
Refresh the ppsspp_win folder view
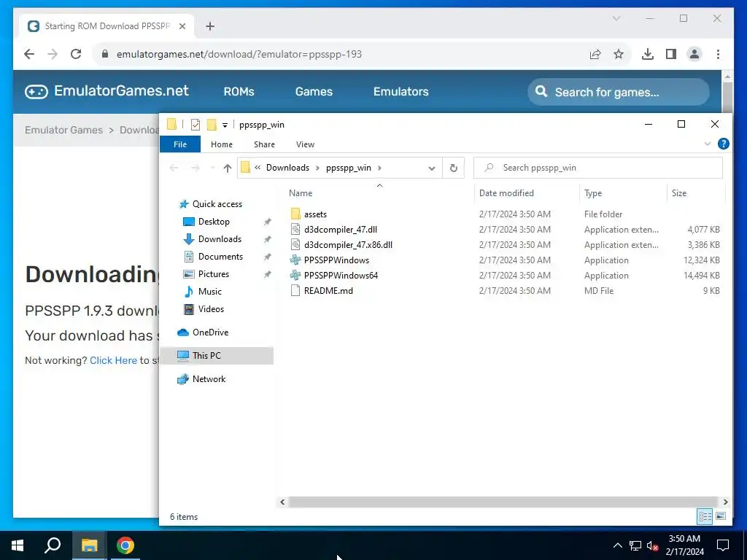pyautogui.click(x=454, y=168)
